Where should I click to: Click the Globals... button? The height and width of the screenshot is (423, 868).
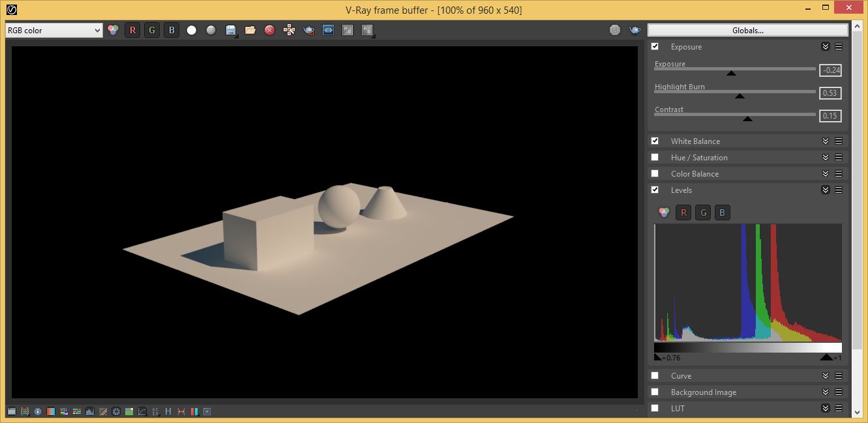pos(748,30)
